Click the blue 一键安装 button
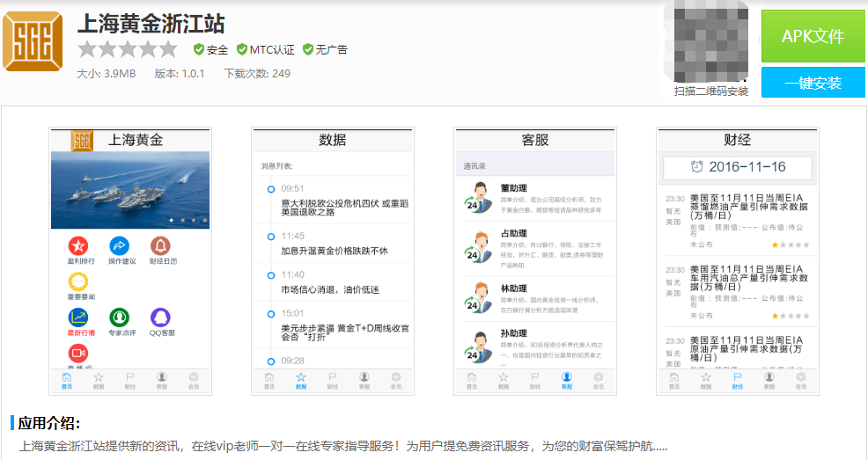 (813, 83)
